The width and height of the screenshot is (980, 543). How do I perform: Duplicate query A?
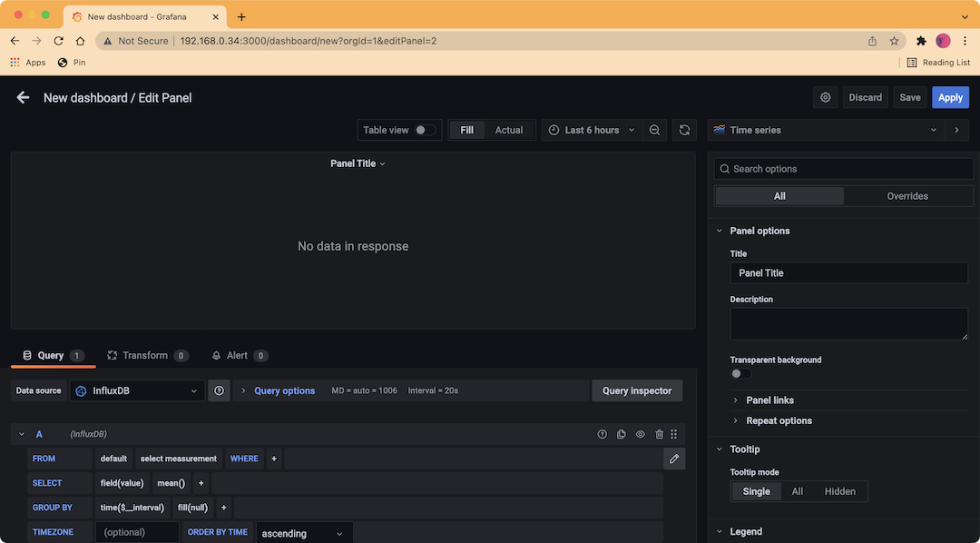click(x=622, y=434)
